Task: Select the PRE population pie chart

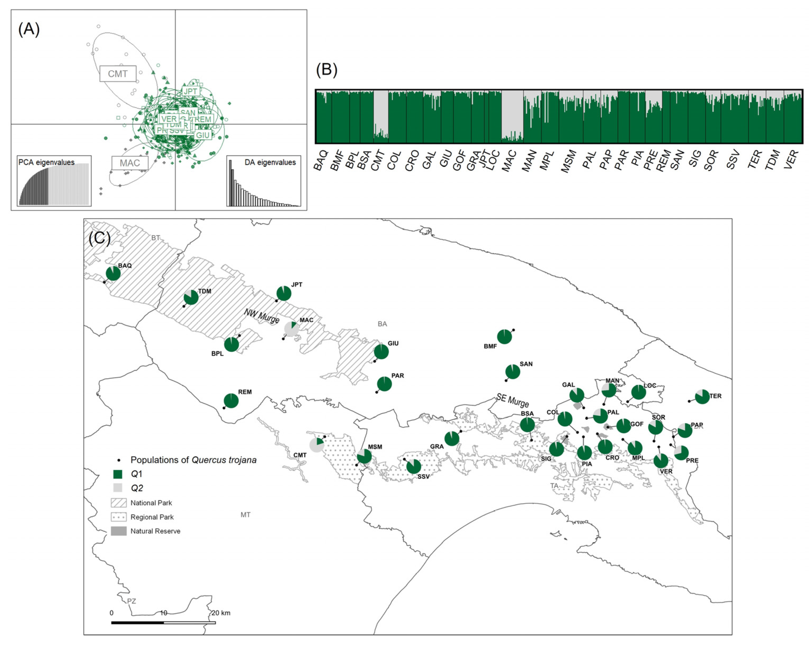Action: [681, 453]
